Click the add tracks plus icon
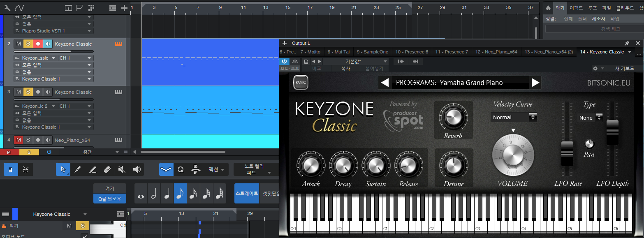The height and width of the screenshot is (238, 644). 125,8
